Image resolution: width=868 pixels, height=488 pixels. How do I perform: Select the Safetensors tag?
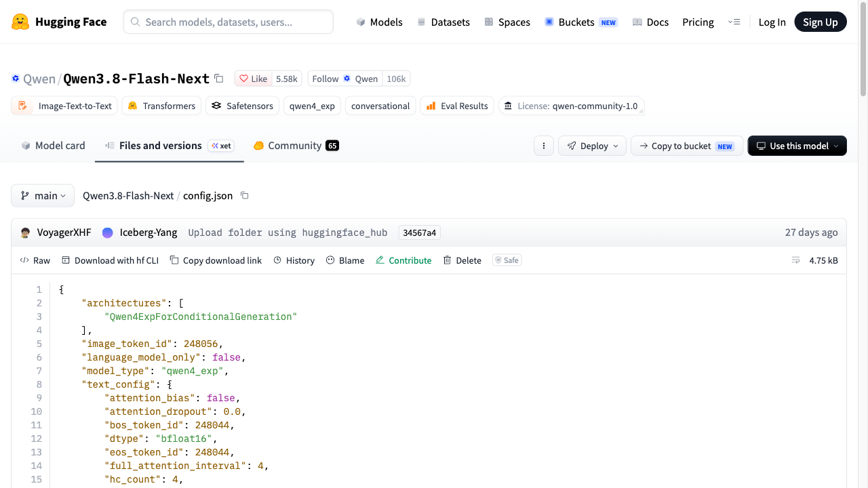242,106
